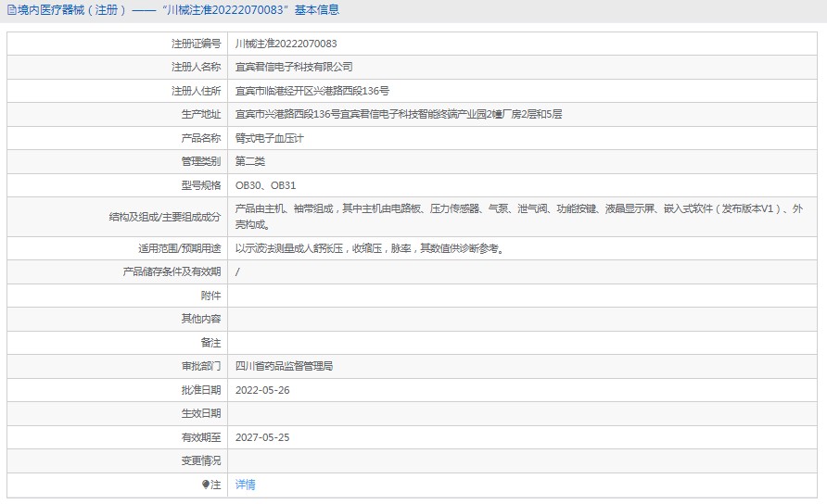Screen dimensions: 827x504
Task: Click the 注册人住所 label
Action: pyautogui.click(x=197, y=91)
